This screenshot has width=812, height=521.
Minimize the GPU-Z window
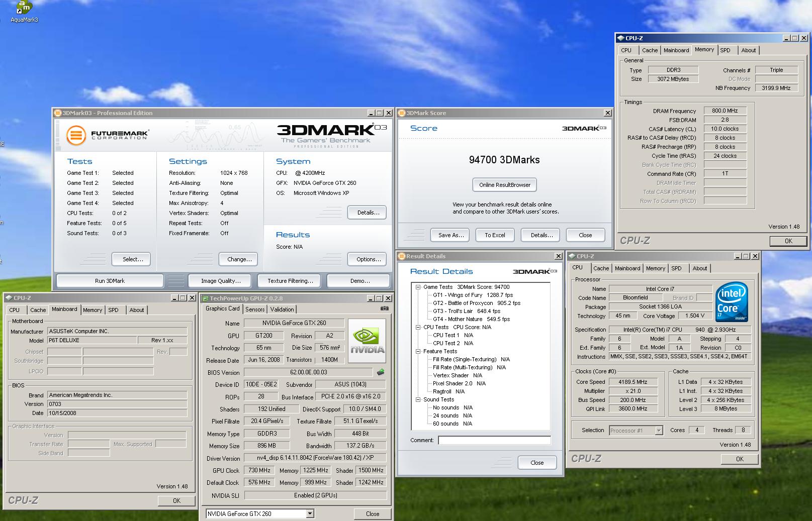coord(371,298)
